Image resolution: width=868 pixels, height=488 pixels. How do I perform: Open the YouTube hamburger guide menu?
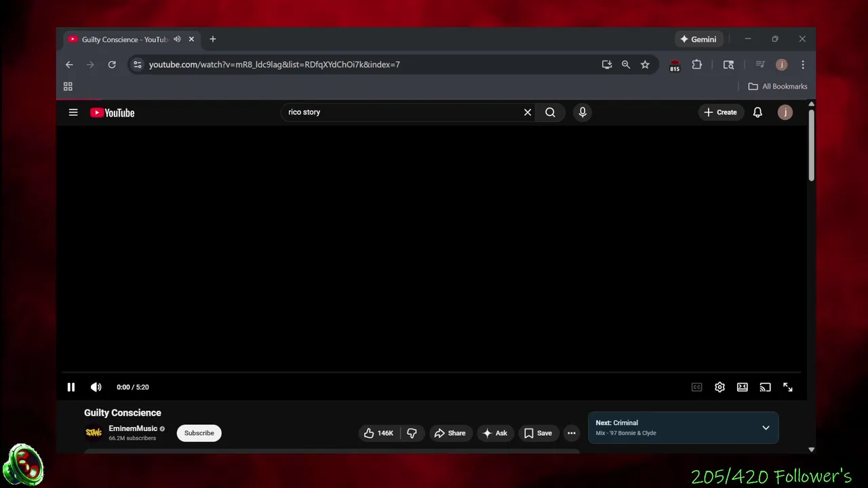coord(73,113)
